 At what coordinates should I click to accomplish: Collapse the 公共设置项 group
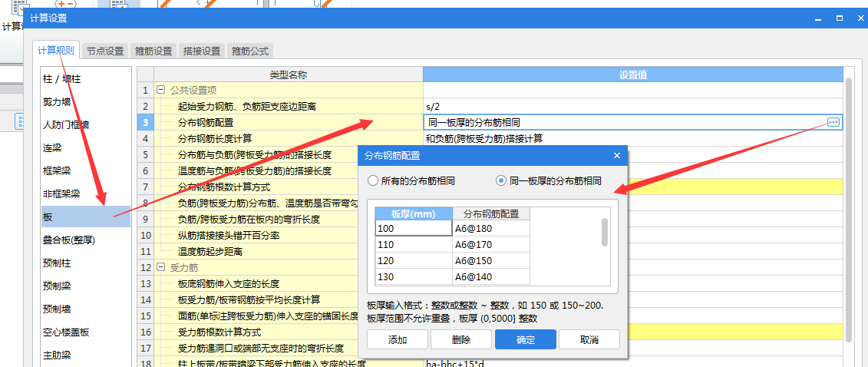[x=160, y=90]
